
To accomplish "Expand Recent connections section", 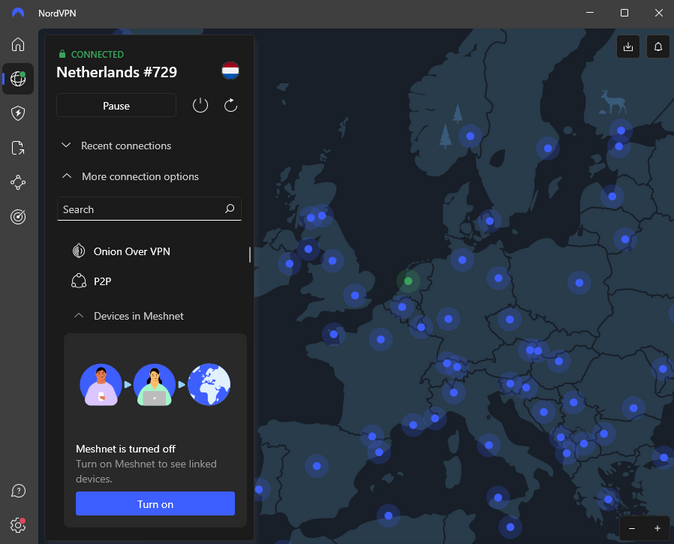I will [125, 146].
